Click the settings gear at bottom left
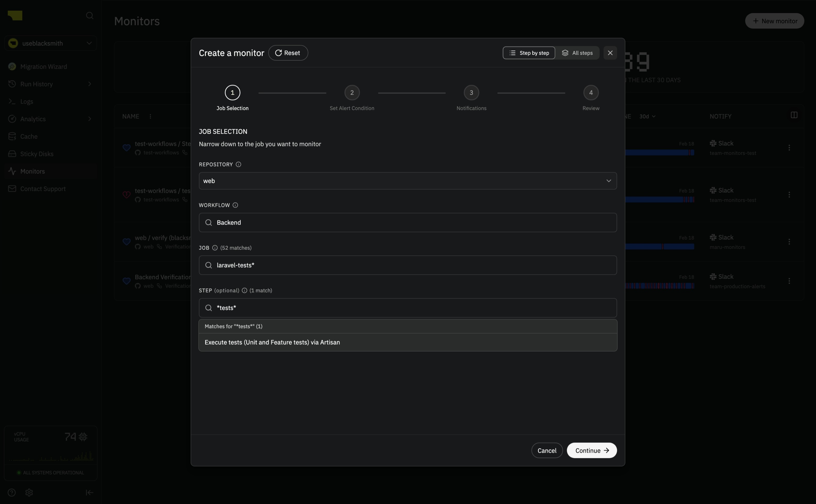Screen dimensions: 816x504 29,492
